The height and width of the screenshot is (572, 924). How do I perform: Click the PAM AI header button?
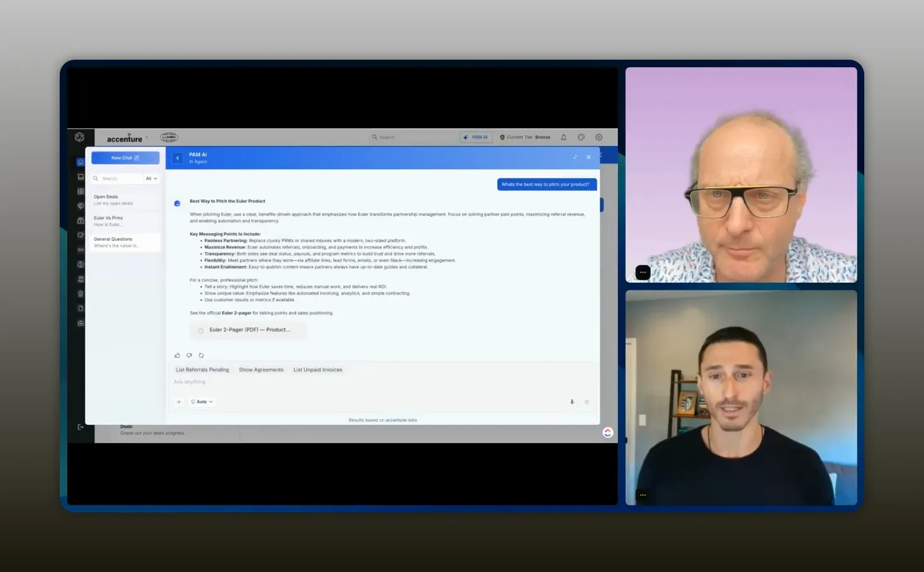click(476, 137)
